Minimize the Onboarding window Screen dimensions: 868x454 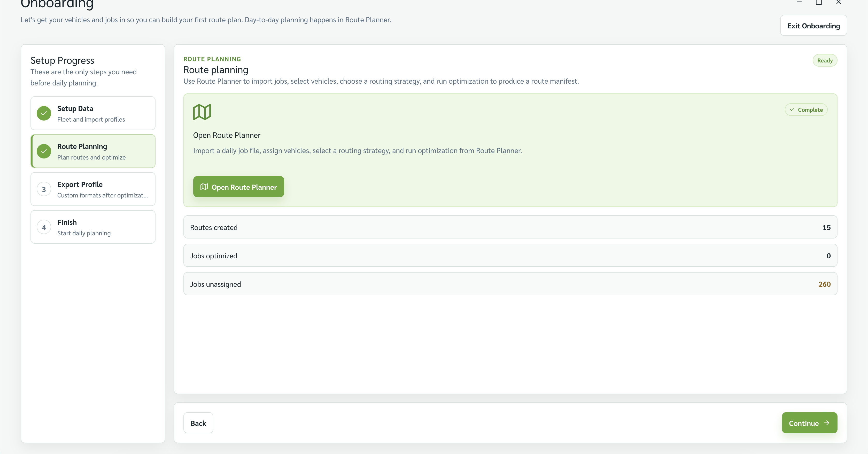pyautogui.click(x=799, y=2)
